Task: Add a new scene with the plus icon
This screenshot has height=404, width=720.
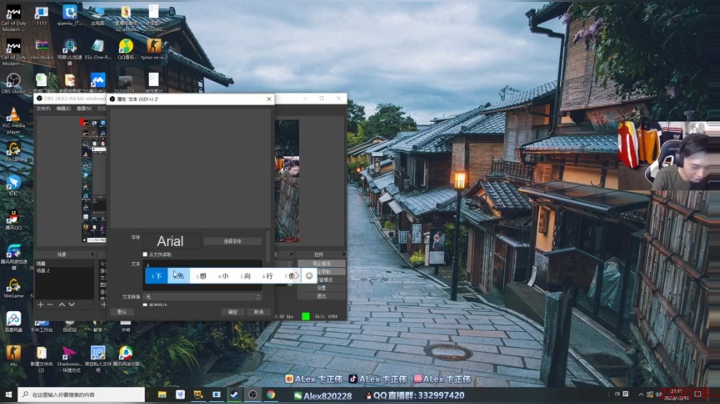Action: tap(40, 304)
